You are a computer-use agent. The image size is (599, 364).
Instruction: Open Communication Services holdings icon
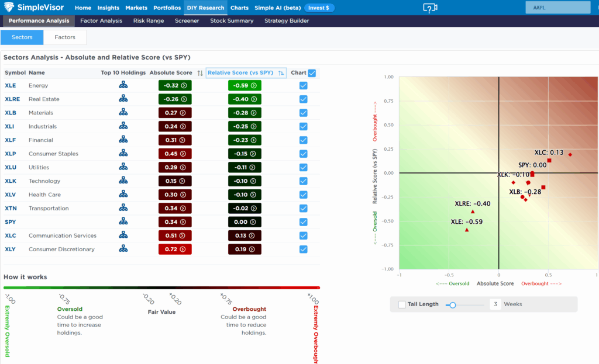123,235
